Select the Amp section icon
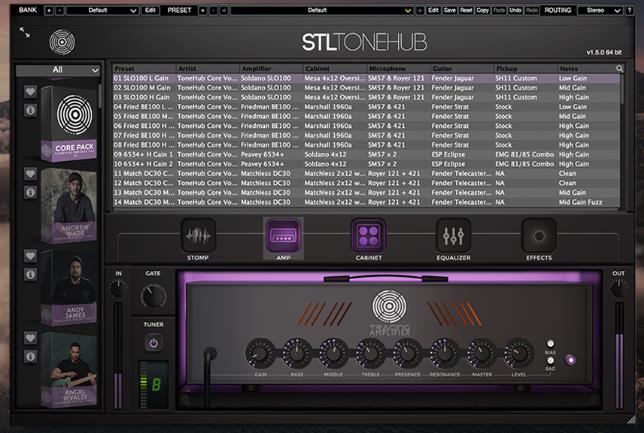This screenshot has height=433, width=644. click(x=282, y=236)
